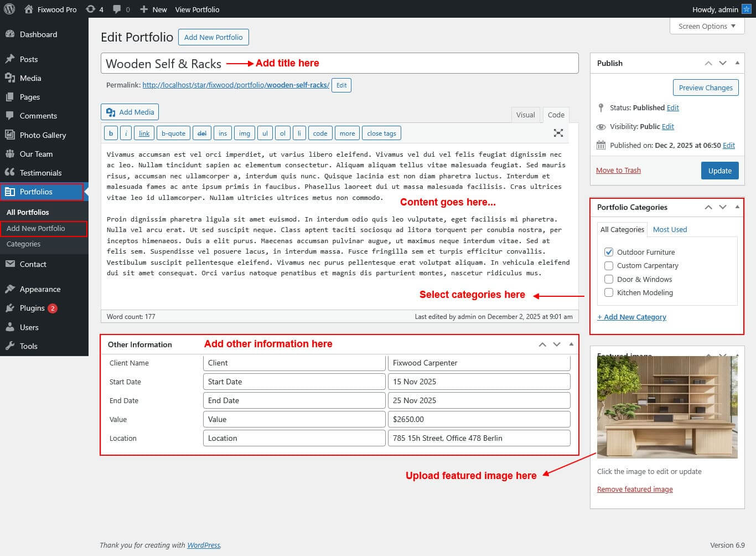756x556 pixels.
Task: Click the Location value input field
Action: (479, 438)
